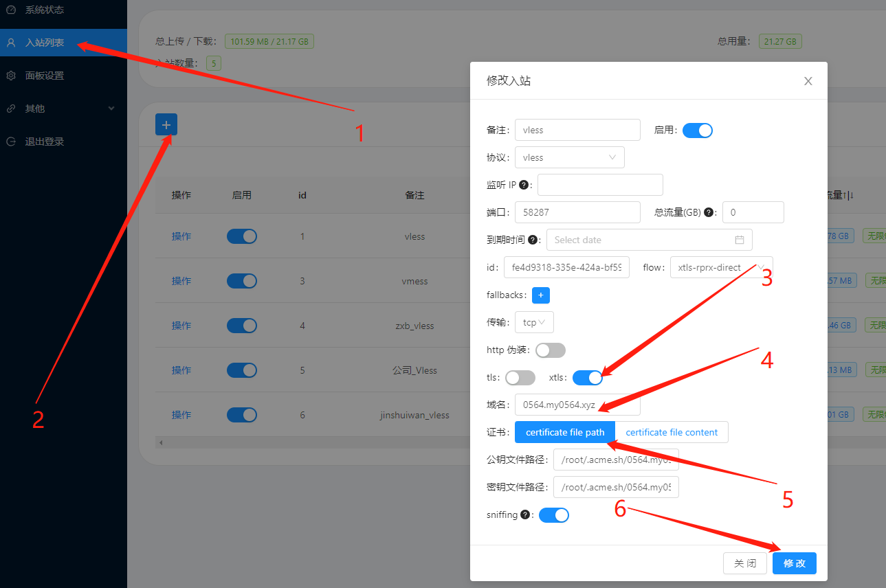The image size is (886, 588).
Task: Open the 协议 vless dropdown
Action: tap(569, 157)
